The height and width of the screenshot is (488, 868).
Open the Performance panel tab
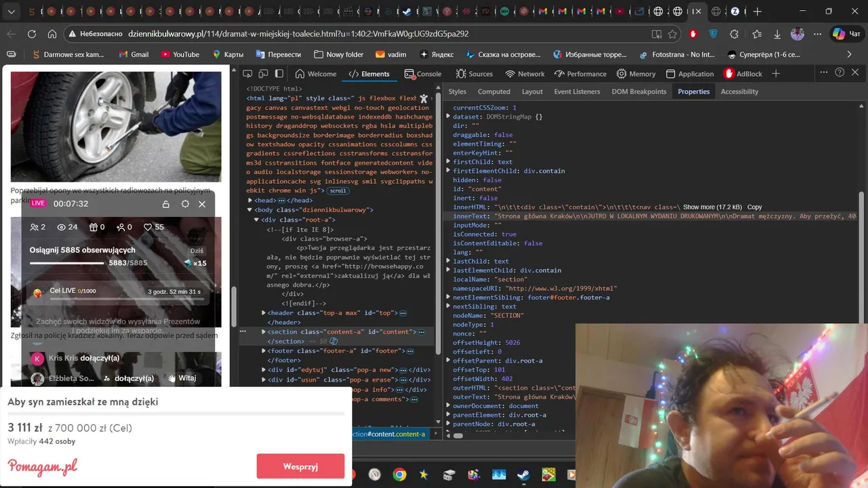[580, 74]
